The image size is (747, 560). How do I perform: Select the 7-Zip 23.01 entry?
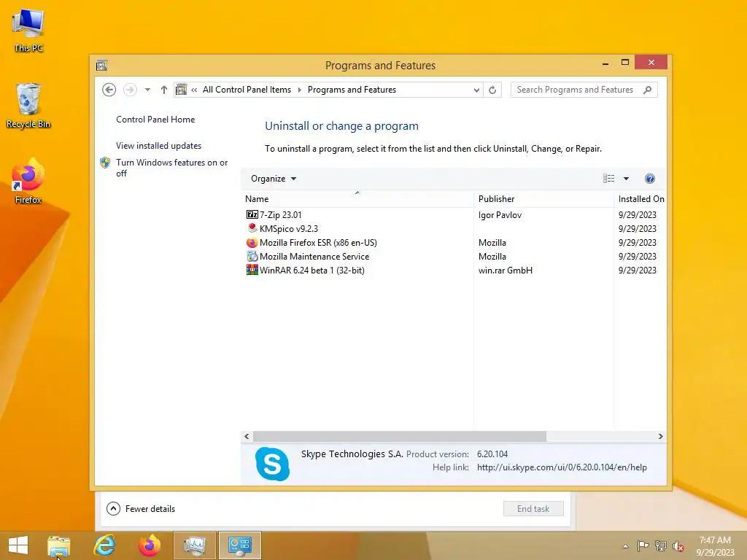coord(452,215)
